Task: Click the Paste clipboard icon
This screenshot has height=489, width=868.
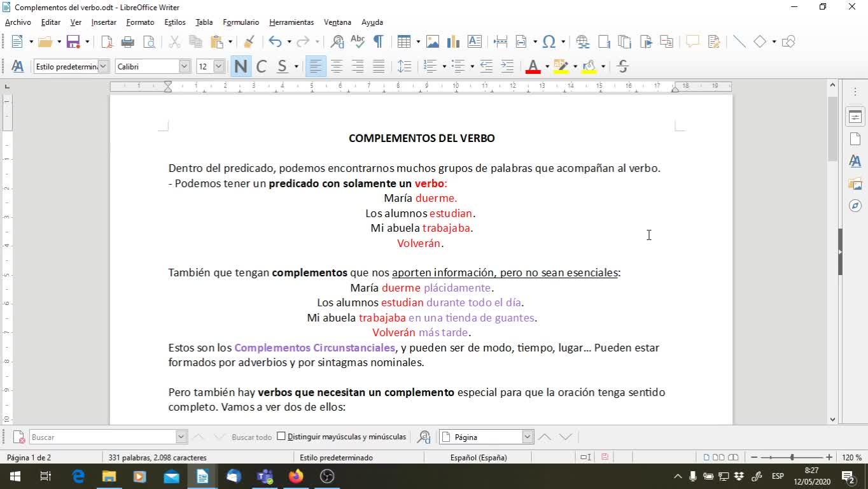Action: point(217,42)
